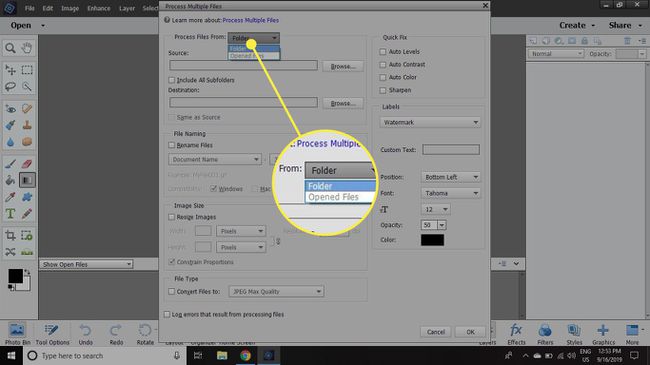Select the Crop tool
This screenshot has height=365, width=650.
(10, 236)
